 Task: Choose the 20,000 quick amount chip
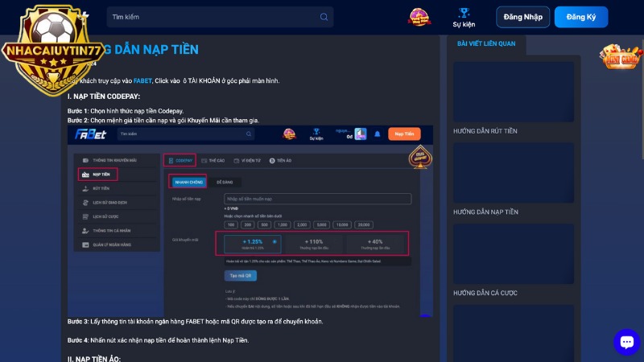(364, 225)
